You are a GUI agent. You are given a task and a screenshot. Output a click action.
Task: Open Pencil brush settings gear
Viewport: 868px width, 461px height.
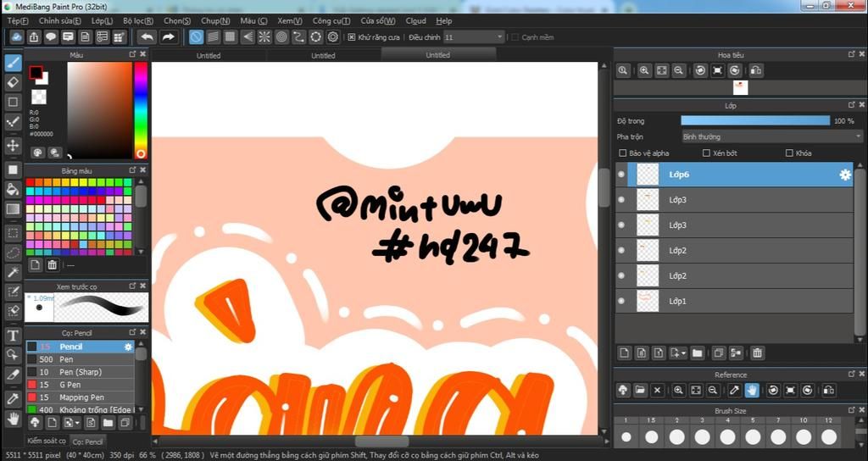click(x=129, y=347)
